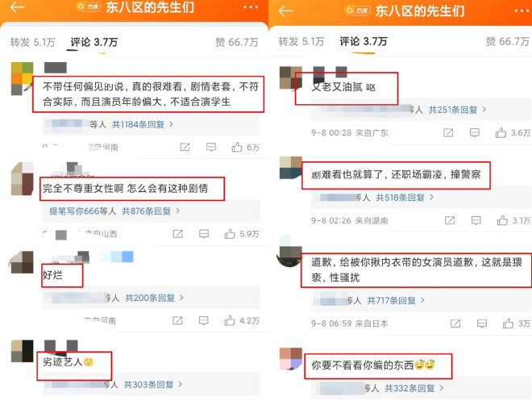Reply to the comment with 4.2万 likes
The image size is (532, 401).
[x=204, y=320]
